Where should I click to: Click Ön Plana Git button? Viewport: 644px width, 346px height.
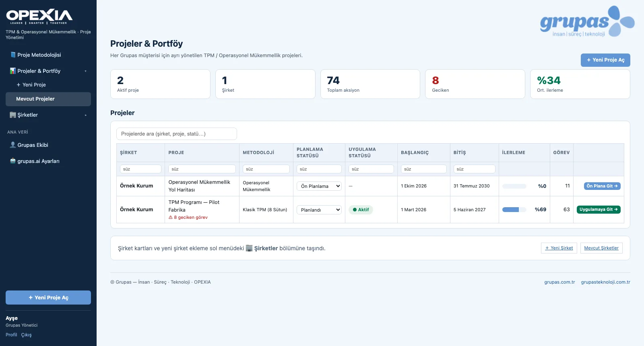coord(602,186)
